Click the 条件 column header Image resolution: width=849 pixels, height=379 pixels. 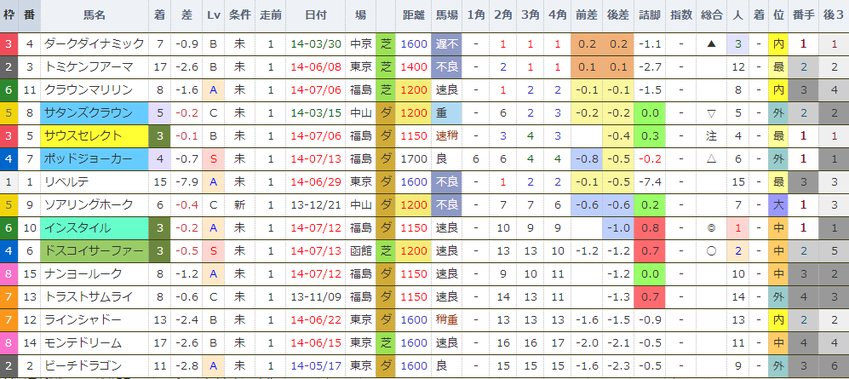pos(240,15)
